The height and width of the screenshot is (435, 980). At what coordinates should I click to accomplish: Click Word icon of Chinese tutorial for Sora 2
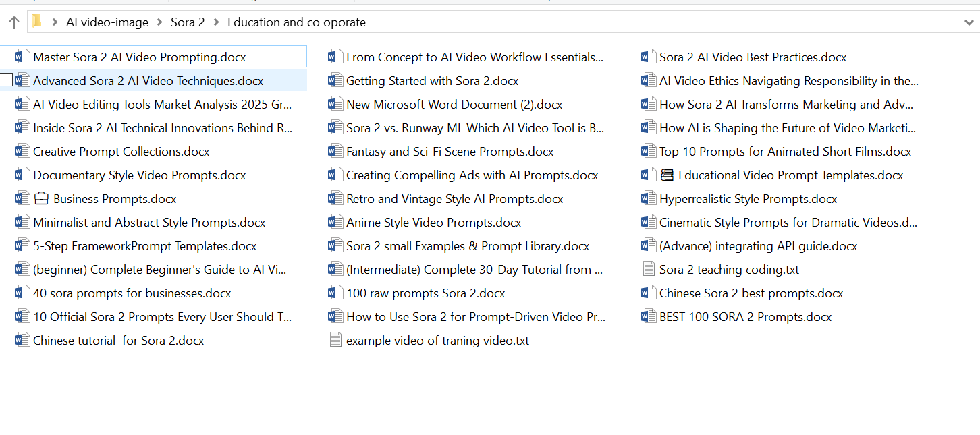click(x=22, y=340)
